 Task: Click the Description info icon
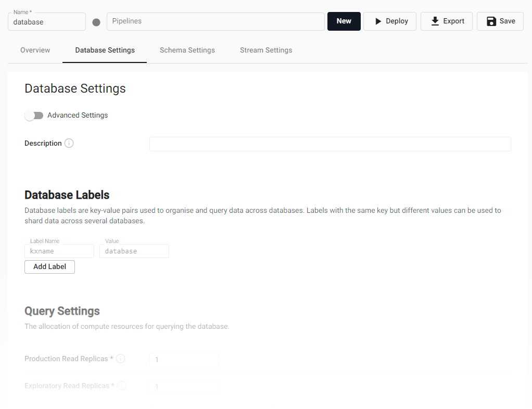(x=69, y=143)
